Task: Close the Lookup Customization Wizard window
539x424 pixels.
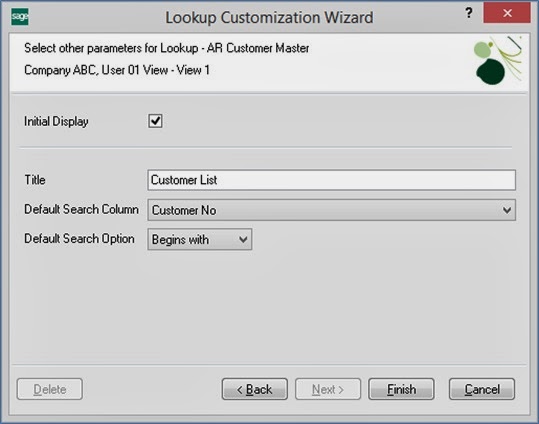Action: tap(507, 13)
